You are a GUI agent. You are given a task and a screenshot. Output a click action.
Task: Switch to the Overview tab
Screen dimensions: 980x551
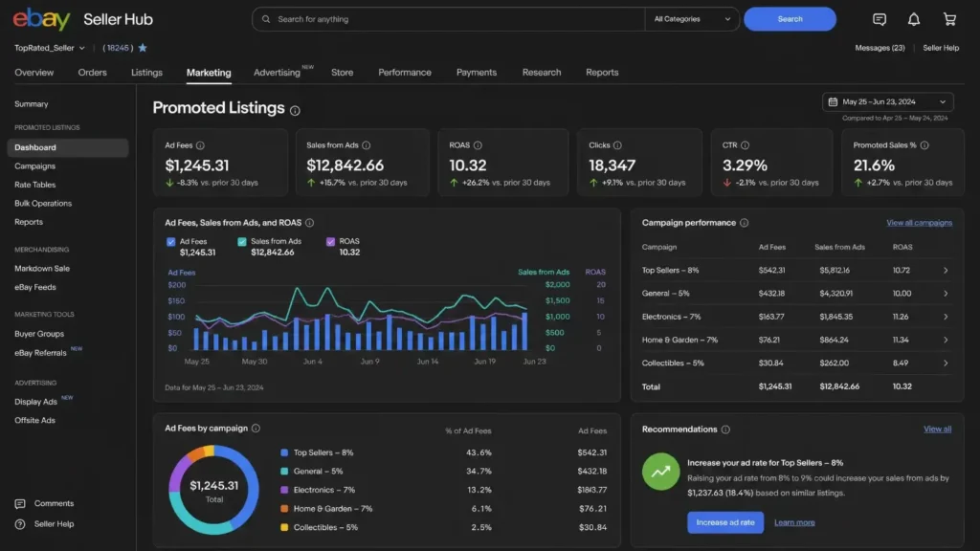click(34, 73)
